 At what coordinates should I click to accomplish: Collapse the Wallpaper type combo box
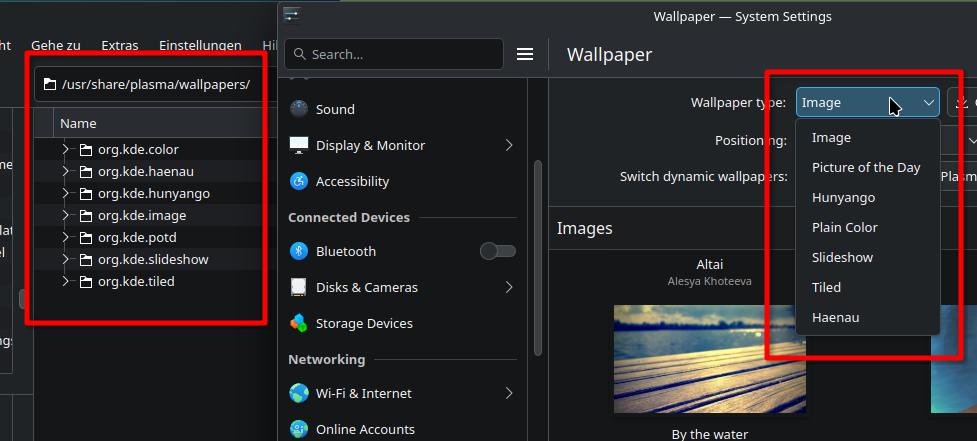tap(867, 102)
